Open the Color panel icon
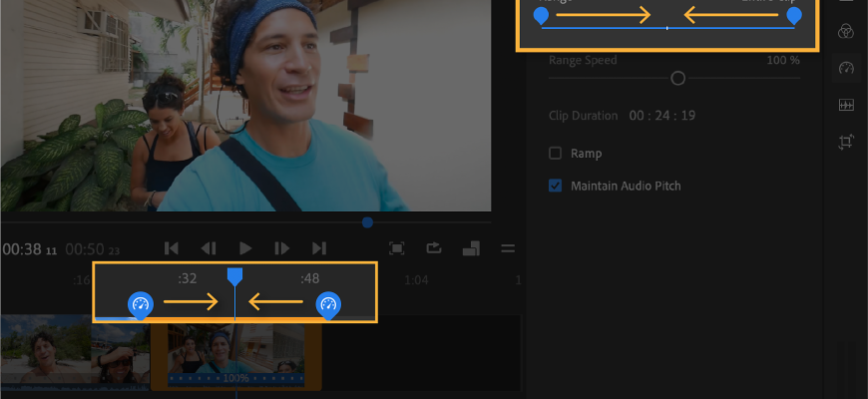Viewport: 868px width, 399px height. pos(846,31)
